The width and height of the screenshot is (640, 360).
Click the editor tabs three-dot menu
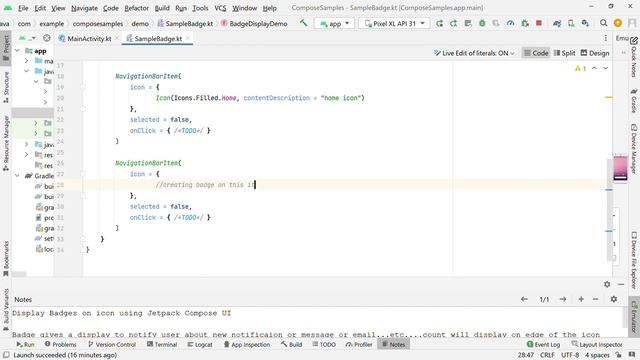pos(606,38)
